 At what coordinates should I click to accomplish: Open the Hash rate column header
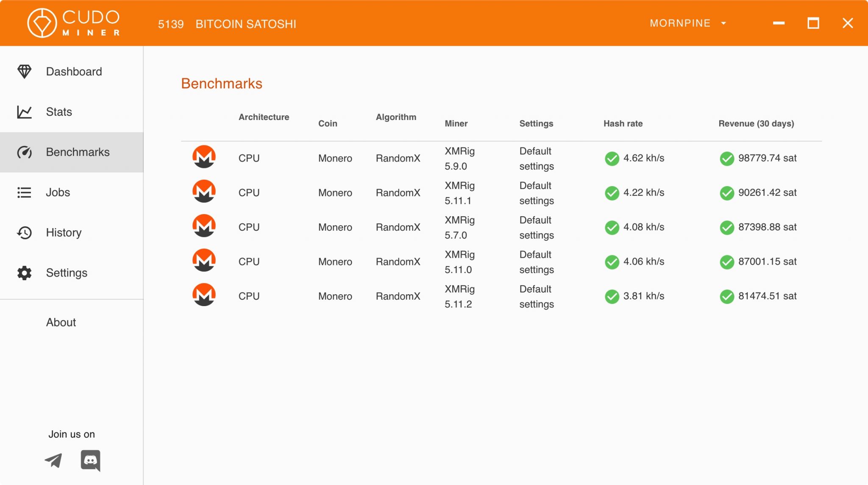(x=623, y=123)
